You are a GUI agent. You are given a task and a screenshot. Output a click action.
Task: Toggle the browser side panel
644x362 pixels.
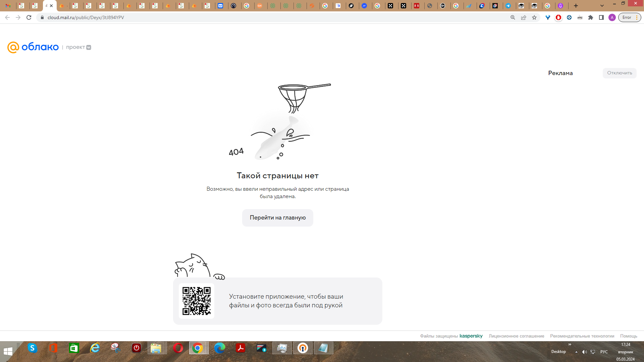click(x=601, y=17)
